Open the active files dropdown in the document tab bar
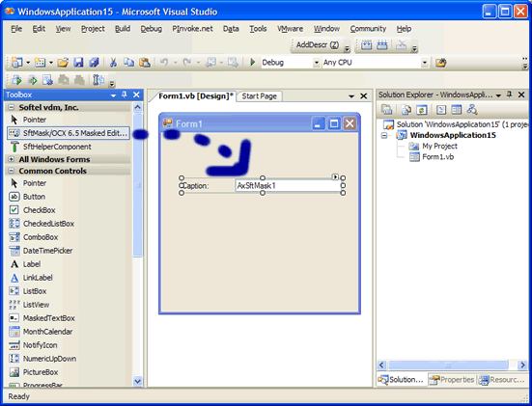This screenshot has height=406, width=532. point(351,96)
